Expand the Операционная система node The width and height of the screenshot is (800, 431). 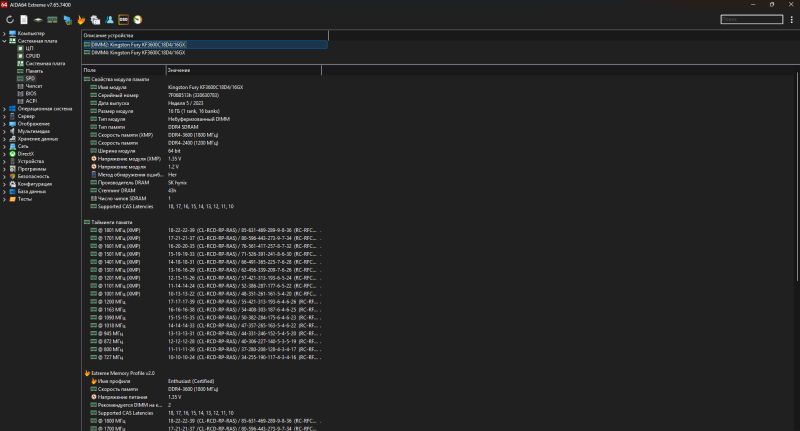click(4, 108)
